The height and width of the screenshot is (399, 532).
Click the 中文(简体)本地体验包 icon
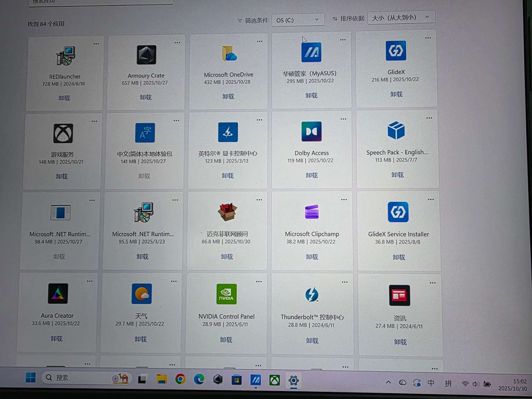145,132
